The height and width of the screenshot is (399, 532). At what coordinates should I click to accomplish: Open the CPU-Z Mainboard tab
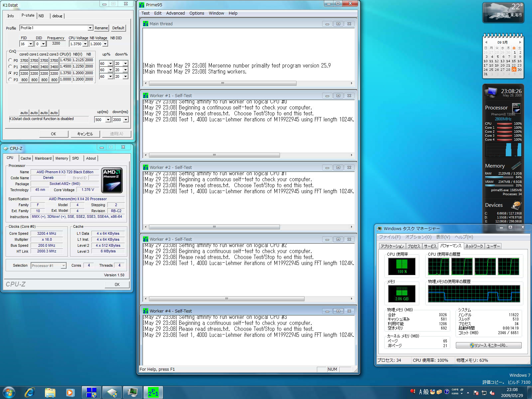click(43, 158)
